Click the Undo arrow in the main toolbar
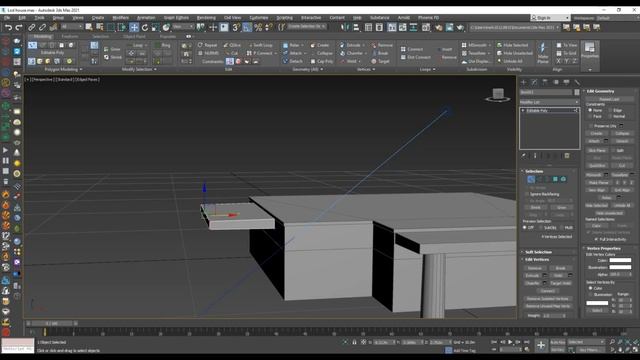The width and height of the screenshot is (640, 360). 9,27
